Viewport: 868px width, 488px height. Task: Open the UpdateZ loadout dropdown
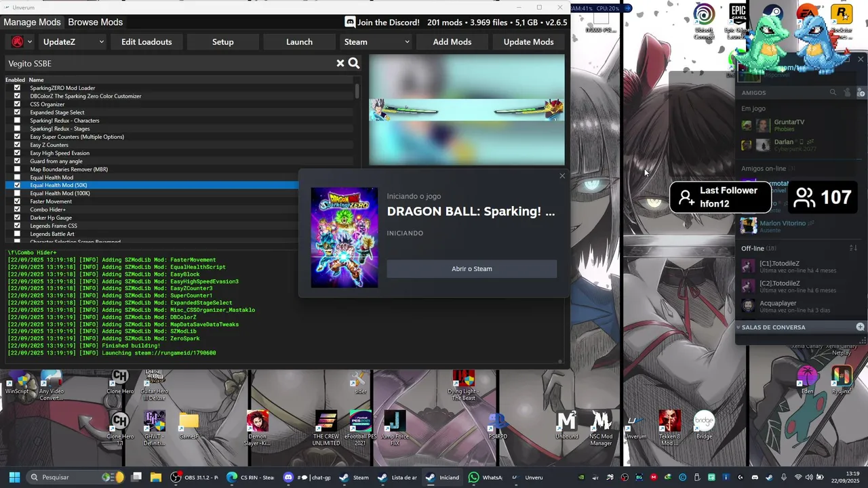click(73, 42)
